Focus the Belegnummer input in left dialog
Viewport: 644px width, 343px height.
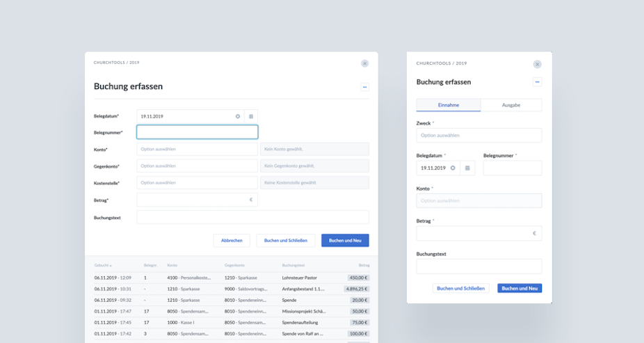point(197,132)
